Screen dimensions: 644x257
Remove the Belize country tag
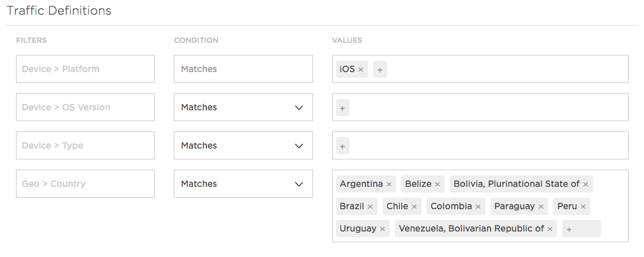[x=438, y=184]
